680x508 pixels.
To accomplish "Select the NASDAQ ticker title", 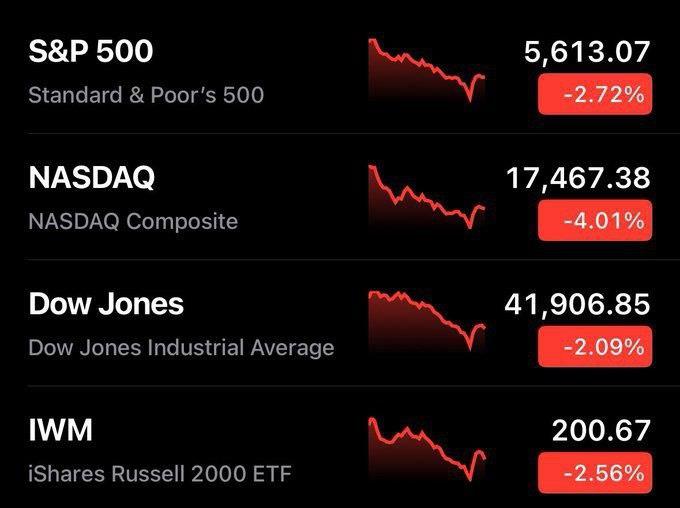I will pyautogui.click(x=92, y=178).
